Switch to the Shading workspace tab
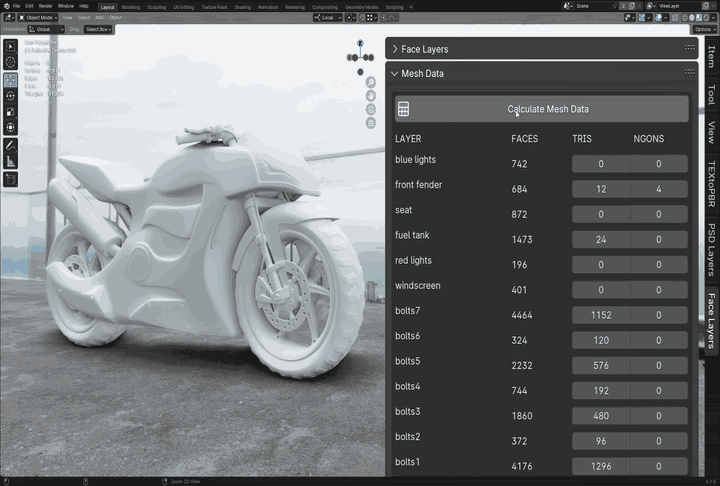 coord(242,7)
